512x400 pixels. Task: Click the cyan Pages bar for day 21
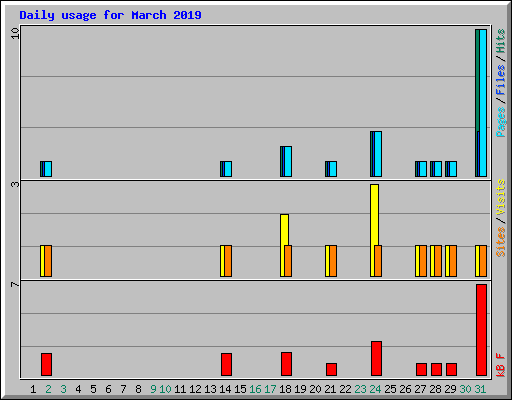click(x=333, y=169)
